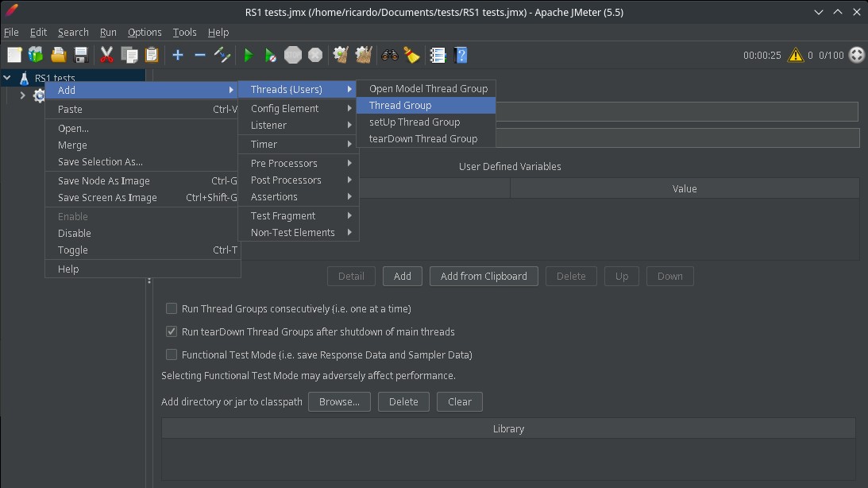868x488 pixels.
Task: Select Thread Group from the submenu
Action: click(426, 105)
